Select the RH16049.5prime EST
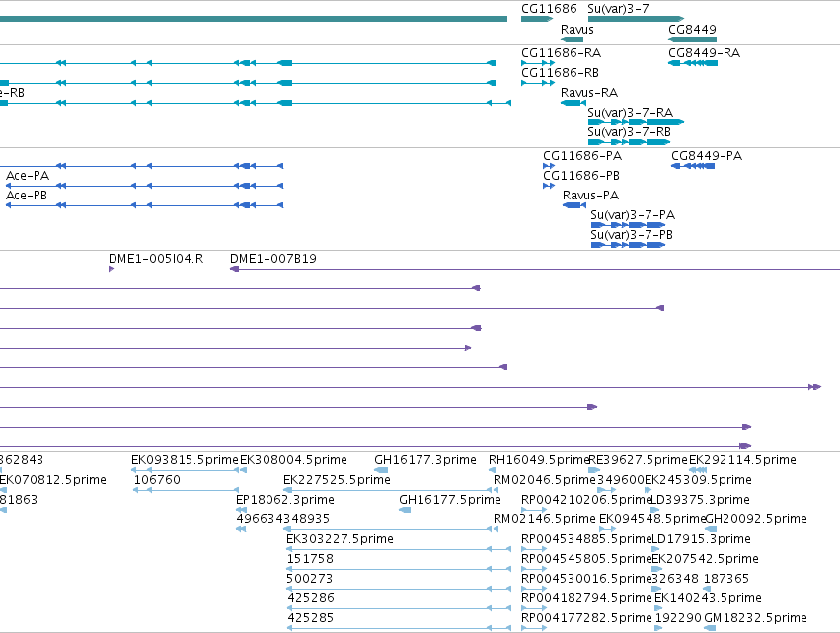840x633 pixels. pos(492,470)
